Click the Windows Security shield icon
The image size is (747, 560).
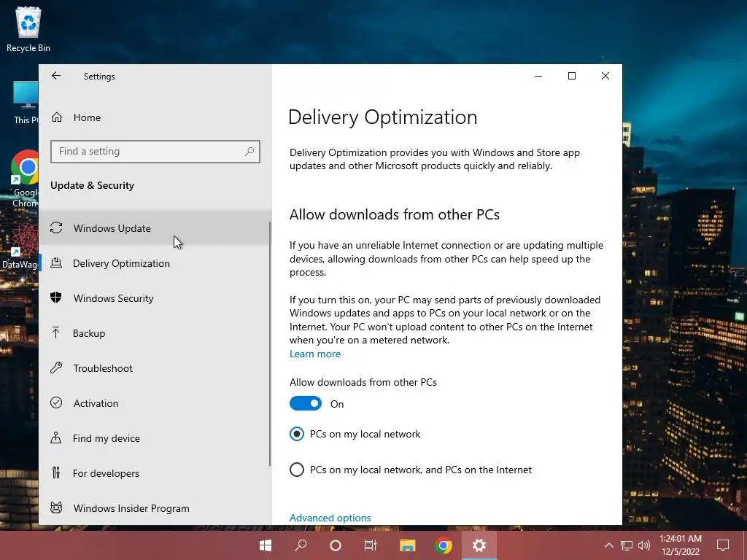pos(56,297)
